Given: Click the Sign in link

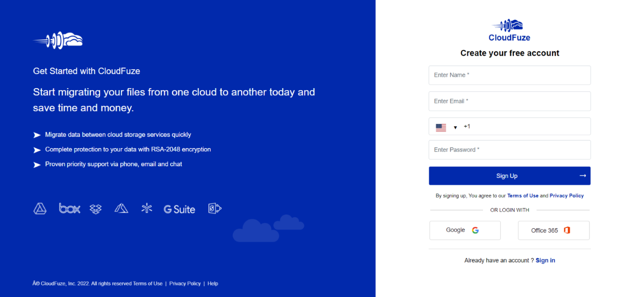Looking at the screenshot, I should [x=545, y=260].
